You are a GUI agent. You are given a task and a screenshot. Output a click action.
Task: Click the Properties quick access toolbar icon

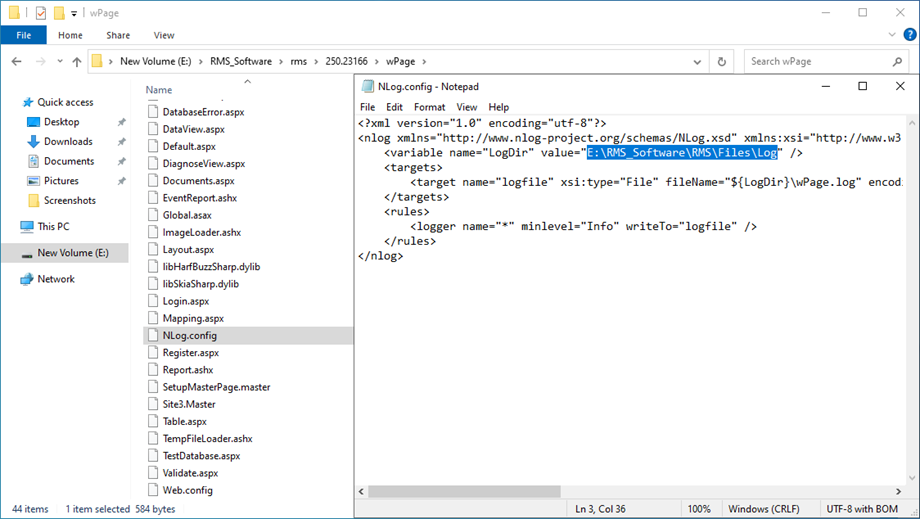tap(40, 12)
